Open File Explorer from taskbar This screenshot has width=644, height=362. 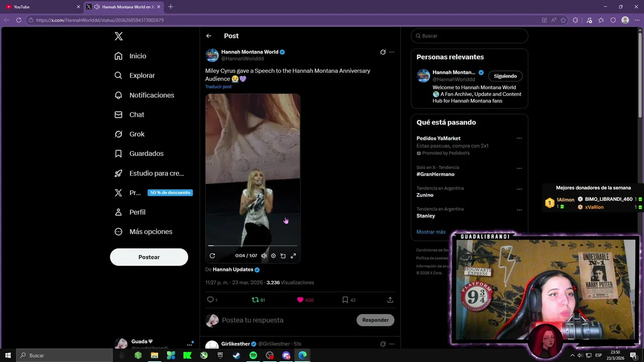[x=154, y=355]
